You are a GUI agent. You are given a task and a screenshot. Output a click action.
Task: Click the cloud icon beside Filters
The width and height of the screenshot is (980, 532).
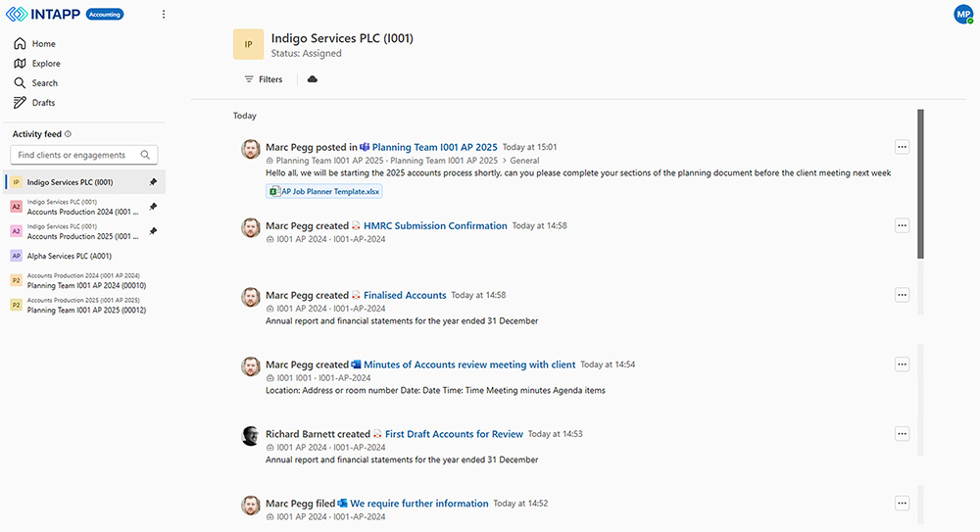(313, 79)
